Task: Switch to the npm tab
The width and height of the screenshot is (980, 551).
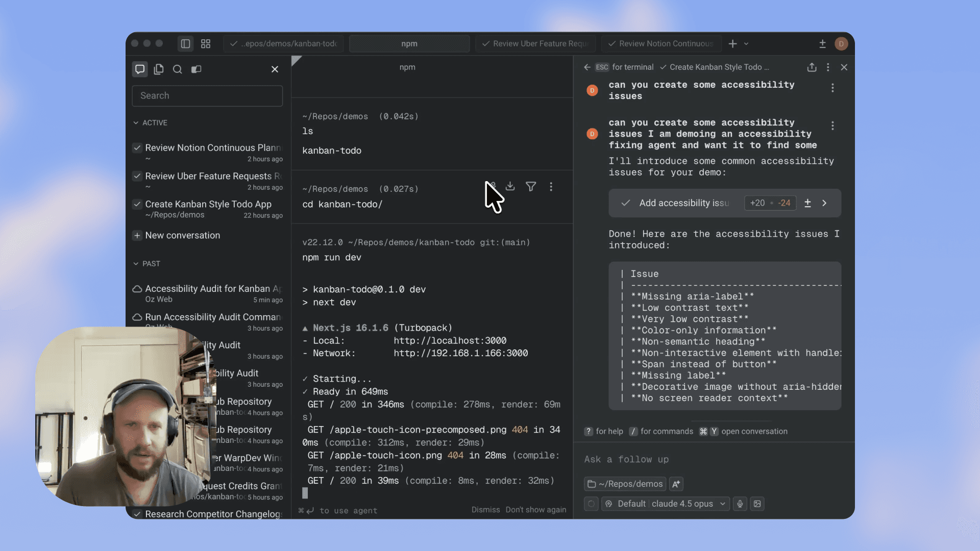Action: pyautogui.click(x=409, y=44)
